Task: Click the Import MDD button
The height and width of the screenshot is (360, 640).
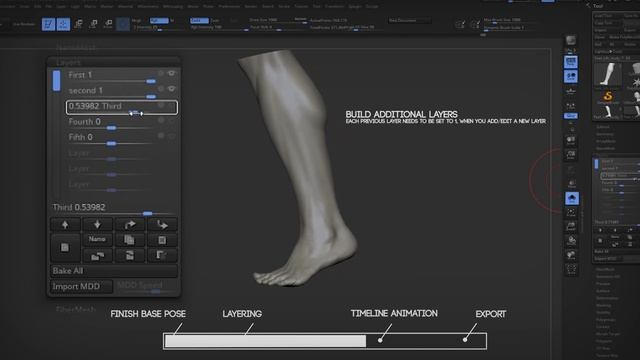Action: pos(82,287)
